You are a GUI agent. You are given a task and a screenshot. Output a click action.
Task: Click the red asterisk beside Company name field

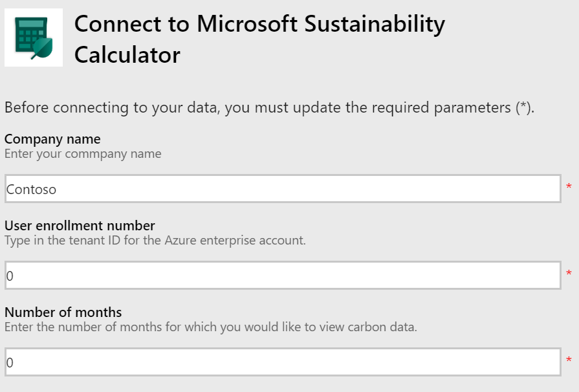pyautogui.click(x=569, y=188)
